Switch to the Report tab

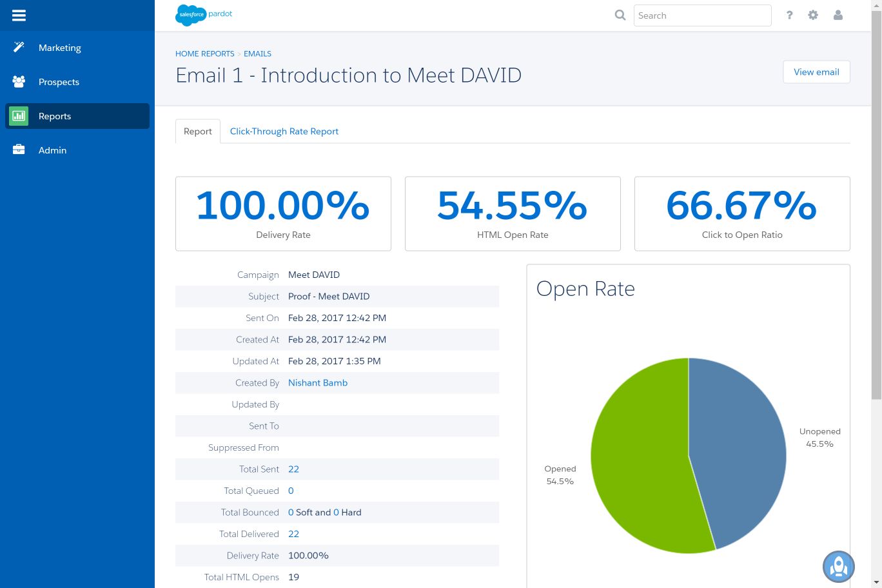198,131
